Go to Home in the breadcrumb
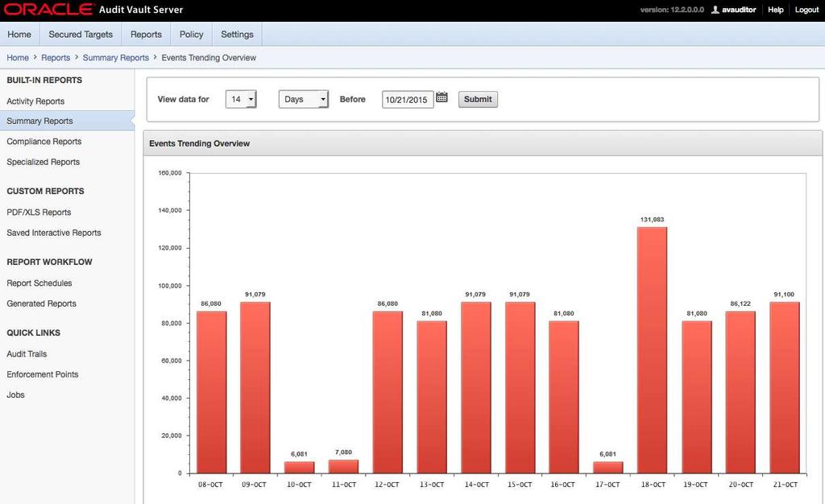This screenshot has width=825, height=504. 18,58
